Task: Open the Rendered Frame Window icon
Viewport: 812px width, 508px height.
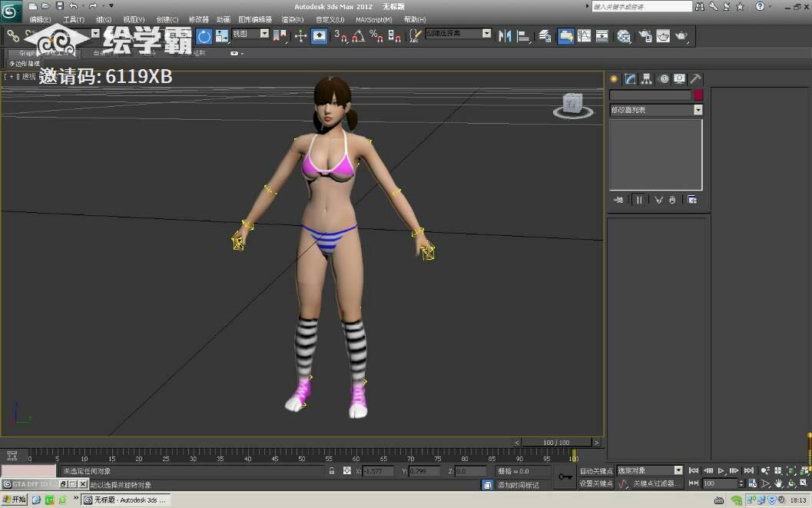Action: [663, 36]
